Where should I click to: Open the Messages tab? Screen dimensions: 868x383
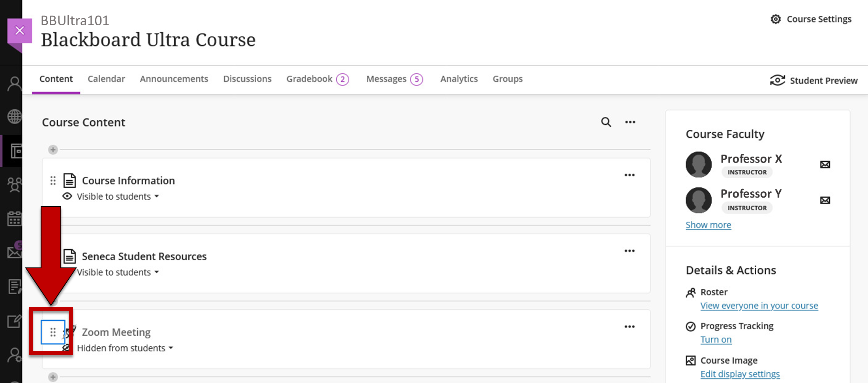coord(386,79)
